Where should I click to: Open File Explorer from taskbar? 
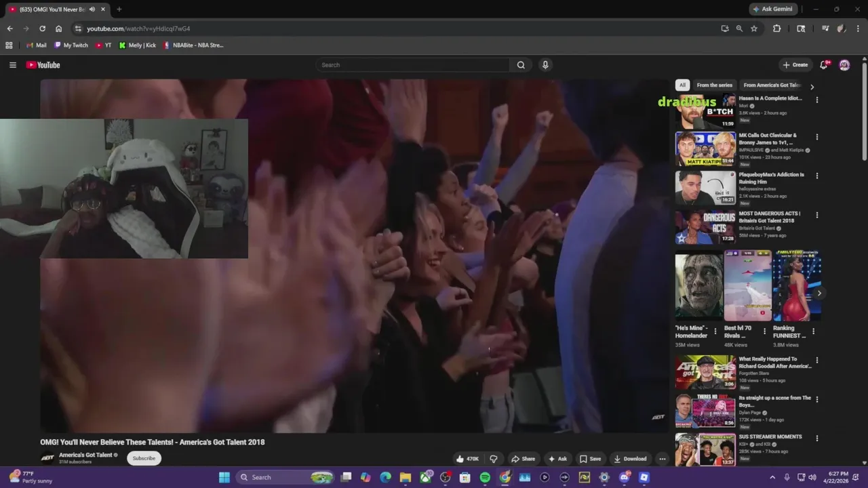(406, 477)
